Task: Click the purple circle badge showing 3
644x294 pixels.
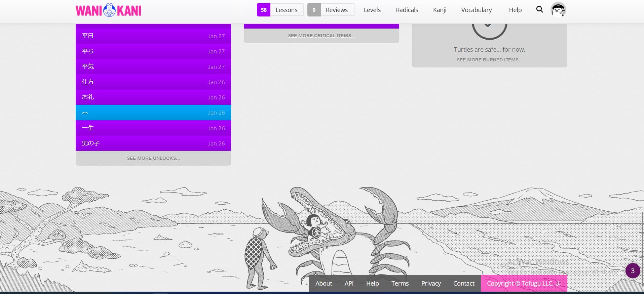Action: 633,271
